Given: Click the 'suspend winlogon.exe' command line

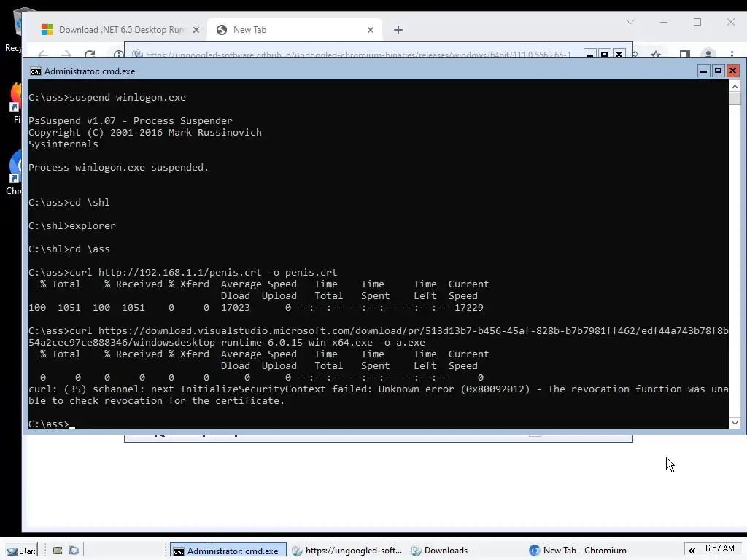Looking at the screenshot, I should (x=107, y=98).
